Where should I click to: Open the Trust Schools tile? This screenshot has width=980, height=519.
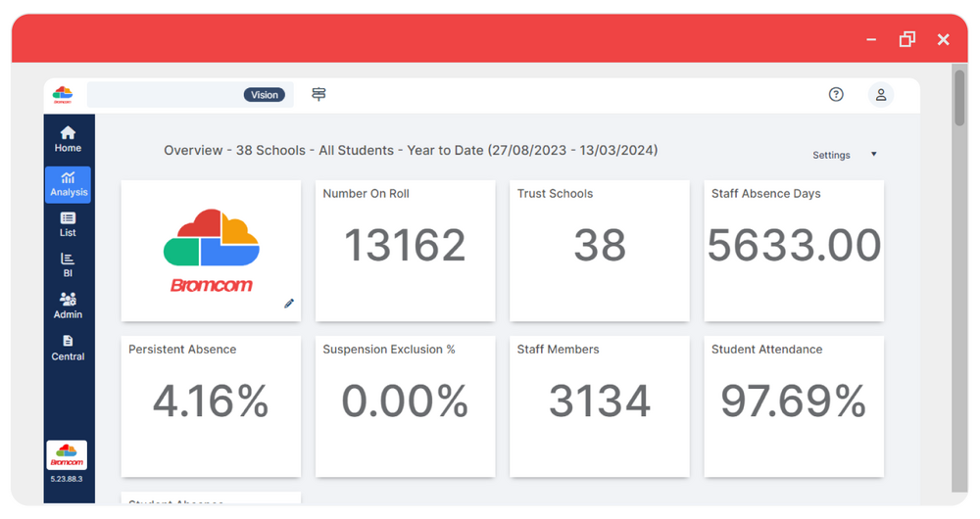(x=600, y=251)
